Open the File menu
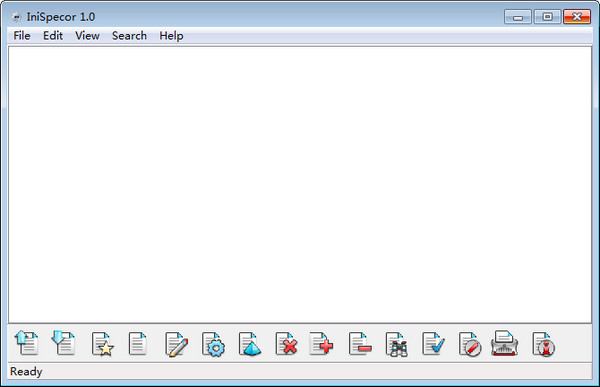600x387 pixels. [22, 36]
